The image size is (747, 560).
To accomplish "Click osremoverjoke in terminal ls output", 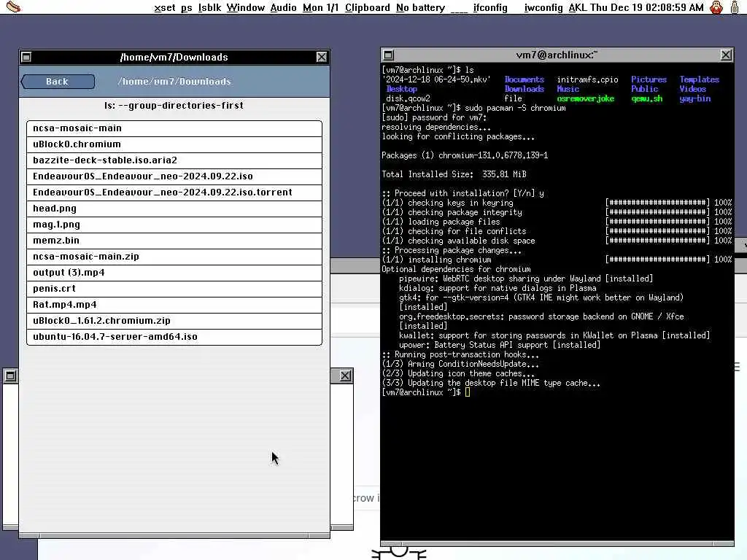I will pos(586,98).
